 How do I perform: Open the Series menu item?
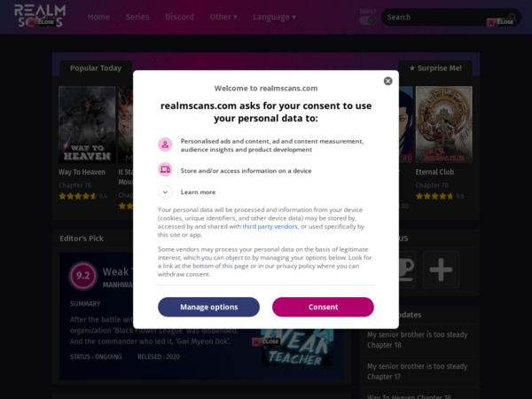click(x=137, y=17)
